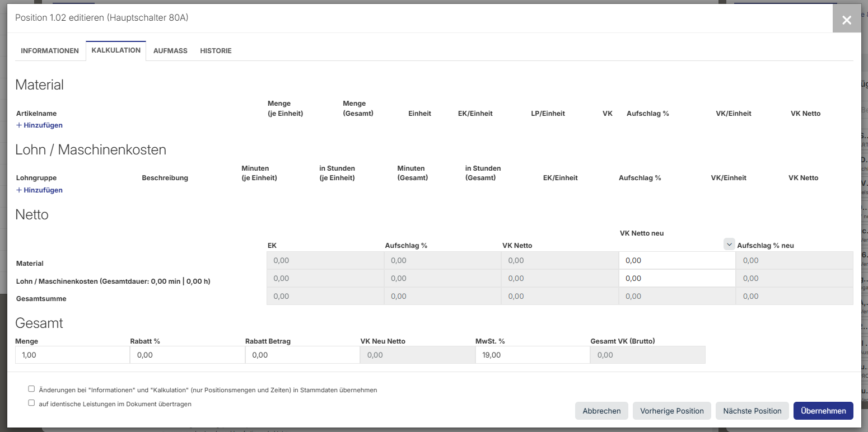Viewport: 868px width, 432px height.
Task: Click into the Rabatt % field
Action: [x=187, y=355]
